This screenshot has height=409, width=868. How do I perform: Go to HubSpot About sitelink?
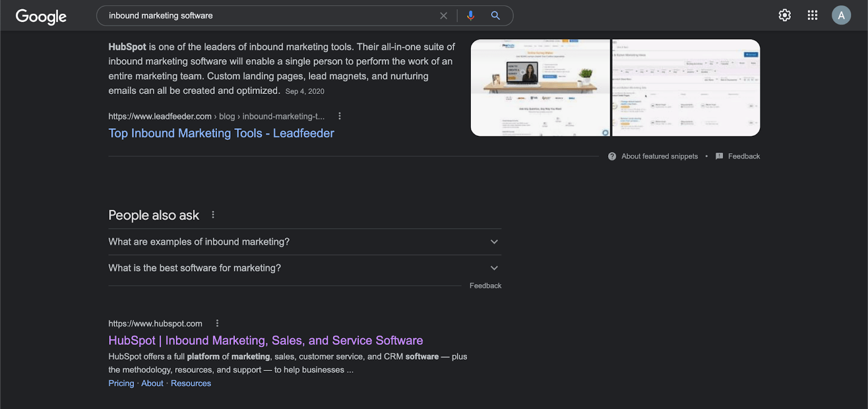click(152, 383)
